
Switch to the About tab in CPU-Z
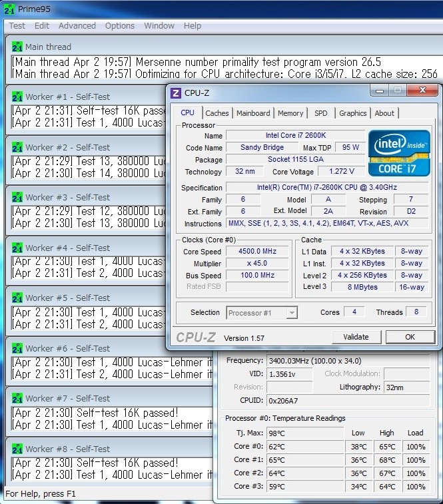click(384, 113)
